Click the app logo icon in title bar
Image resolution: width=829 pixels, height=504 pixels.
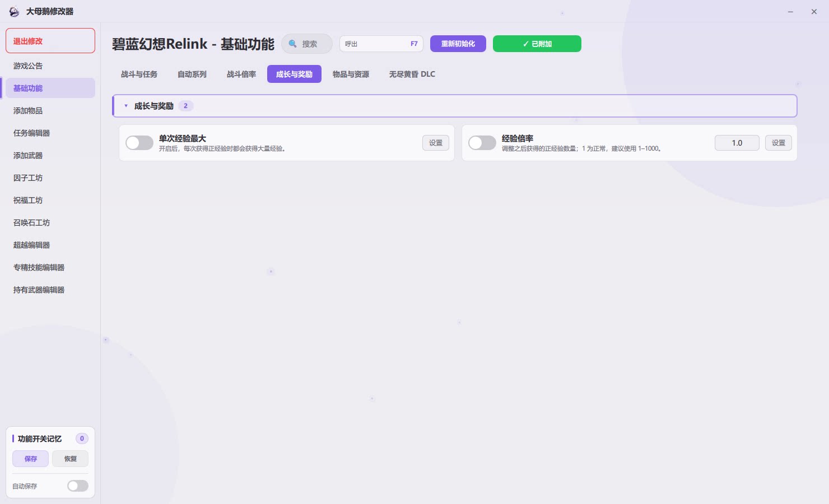point(14,11)
